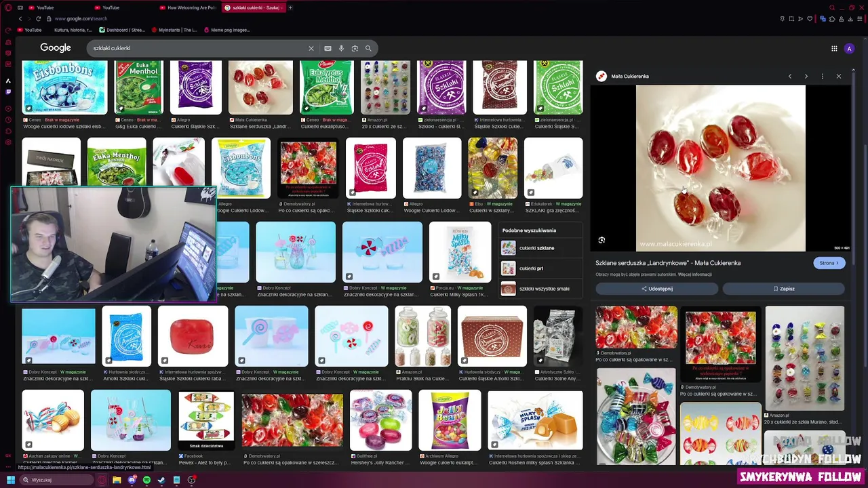868x488 pixels.
Task: Select related search 'cukierki szklane'
Action: [x=540, y=248]
